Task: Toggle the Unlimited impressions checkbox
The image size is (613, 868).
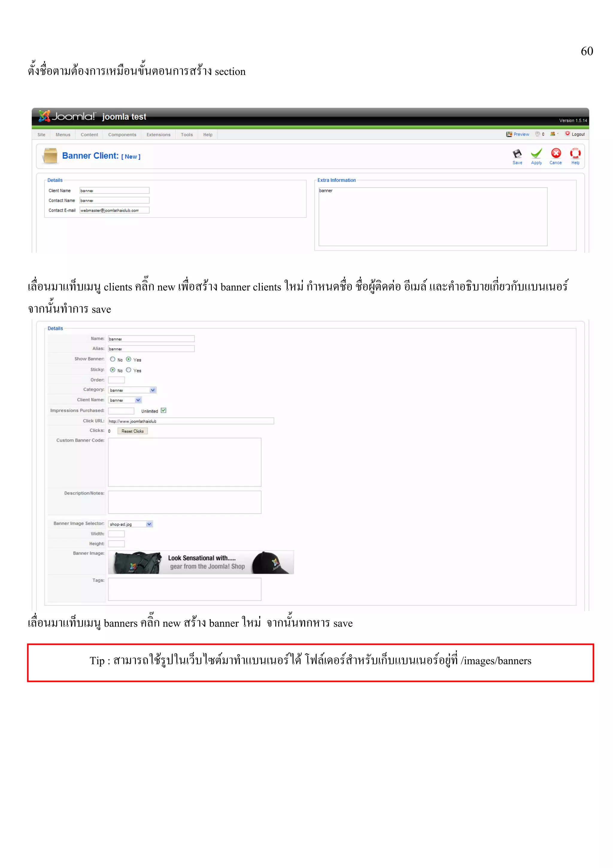Action: click(x=163, y=410)
